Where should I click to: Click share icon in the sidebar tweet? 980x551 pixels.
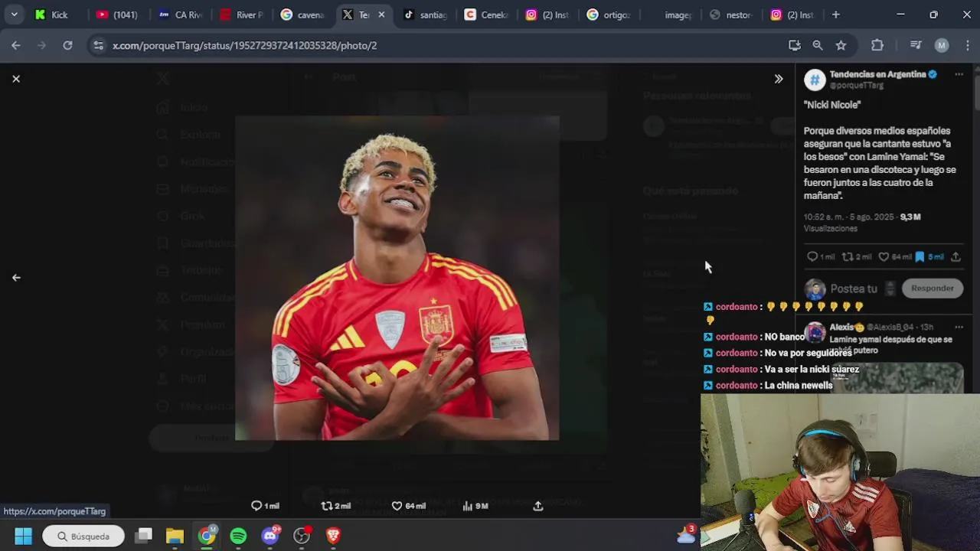[x=955, y=257]
